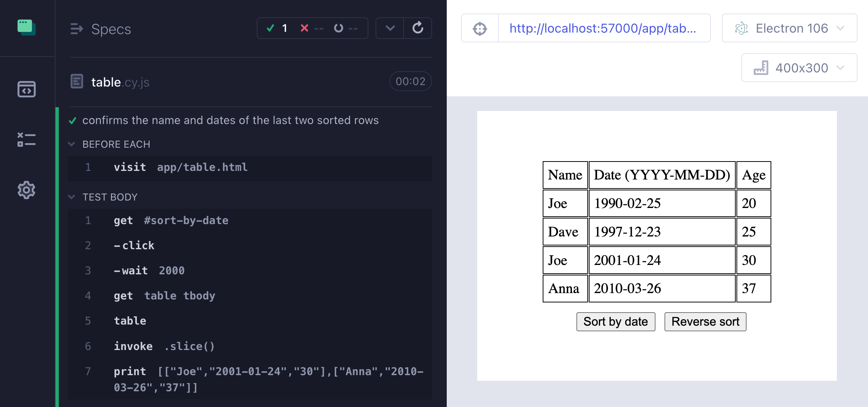Viewport: 868px width, 407px height.
Task: Click the target/crosshair URL bar icon
Action: click(x=478, y=28)
